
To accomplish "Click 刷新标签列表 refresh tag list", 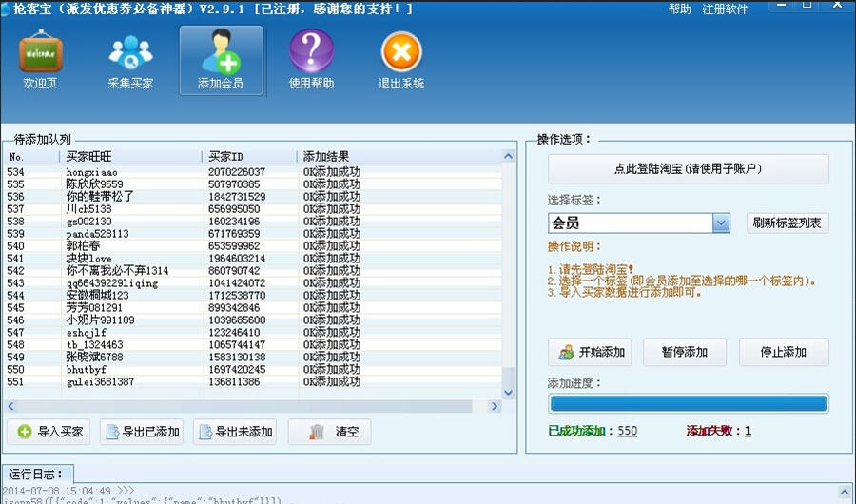I will coord(788,223).
